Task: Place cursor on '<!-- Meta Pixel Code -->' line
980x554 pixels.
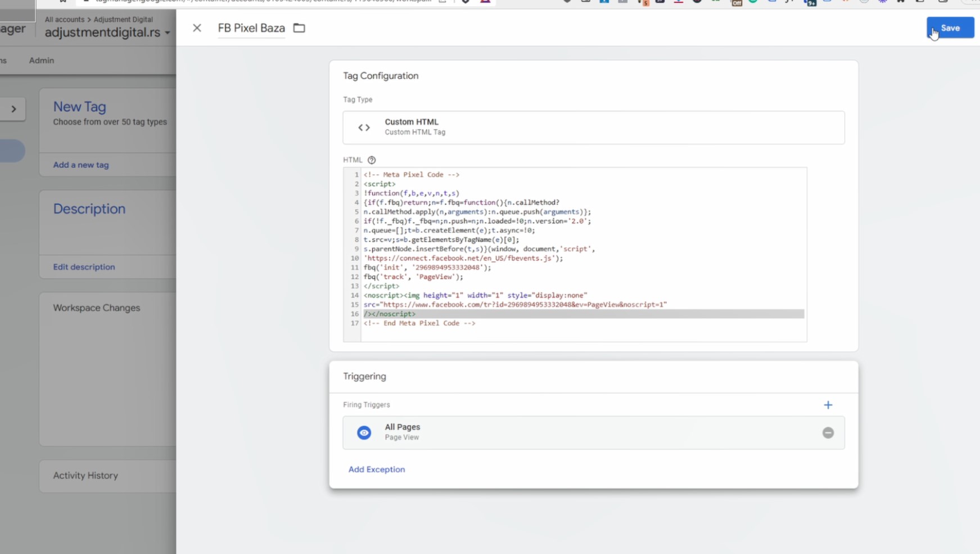Action: click(x=412, y=175)
